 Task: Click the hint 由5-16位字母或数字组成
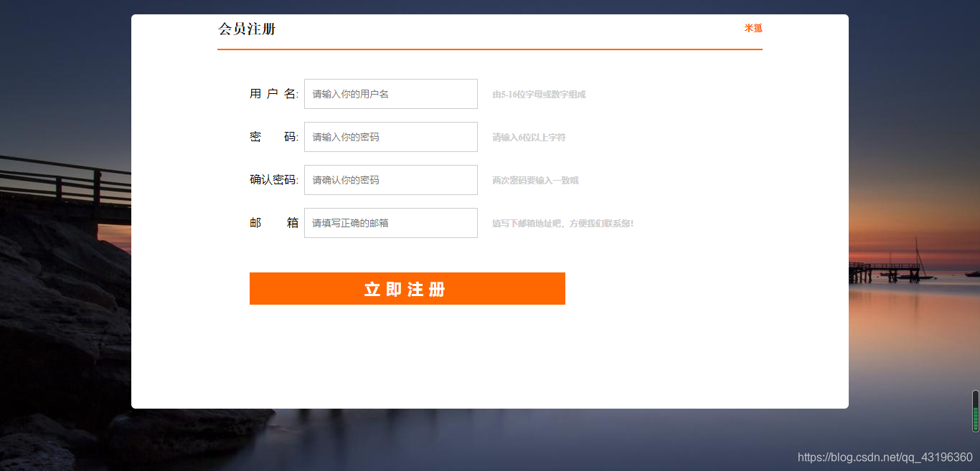pos(539,95)
